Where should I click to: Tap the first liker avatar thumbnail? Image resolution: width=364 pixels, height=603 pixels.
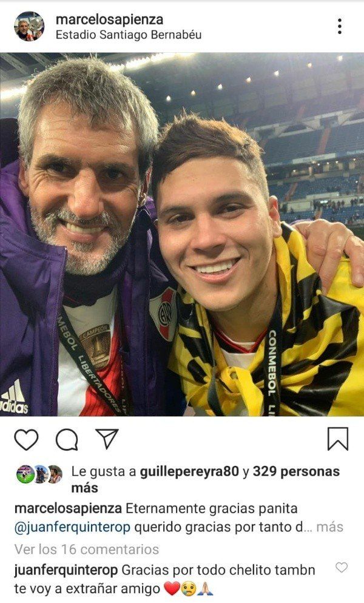pos(25,474)
